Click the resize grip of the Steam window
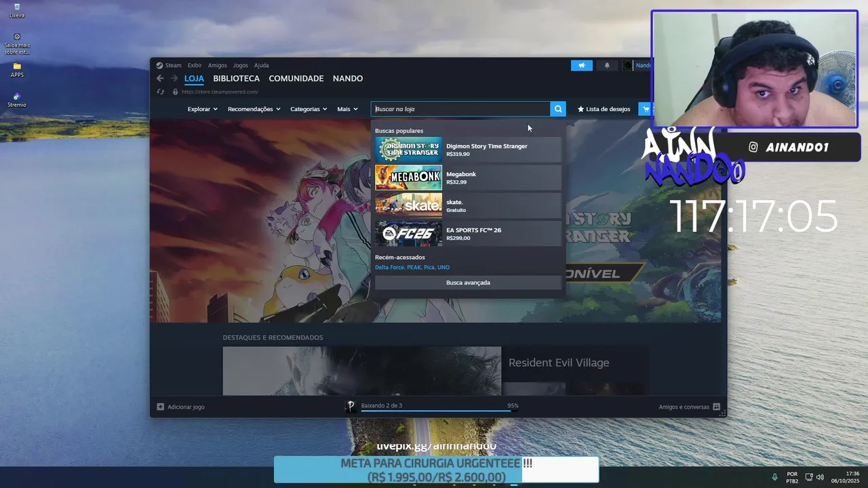 [x=723, y=413]
